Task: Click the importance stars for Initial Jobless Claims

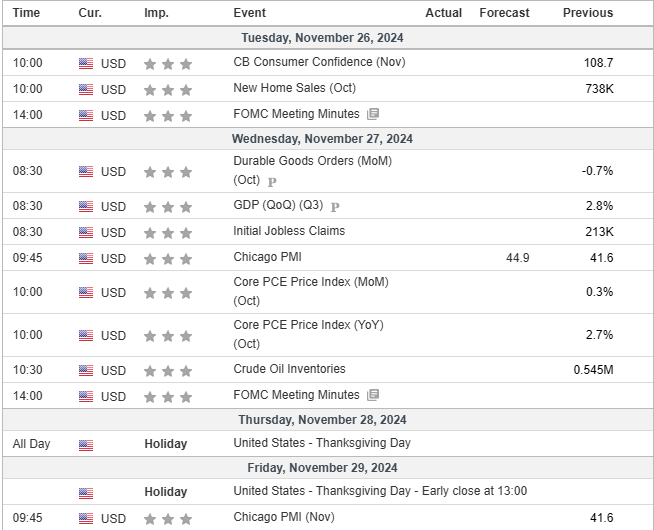Action: [x=168, y=233]
